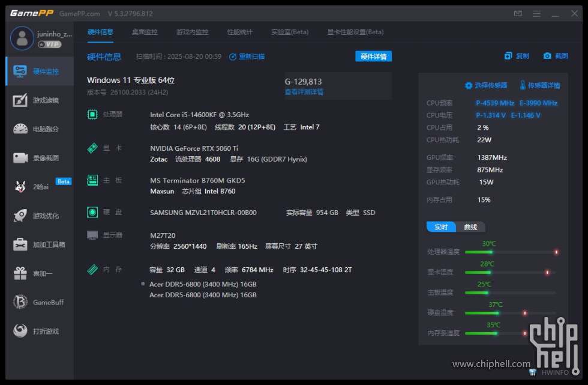
Task: Click the M27T20 monitor name
Action: coord(163,235)
